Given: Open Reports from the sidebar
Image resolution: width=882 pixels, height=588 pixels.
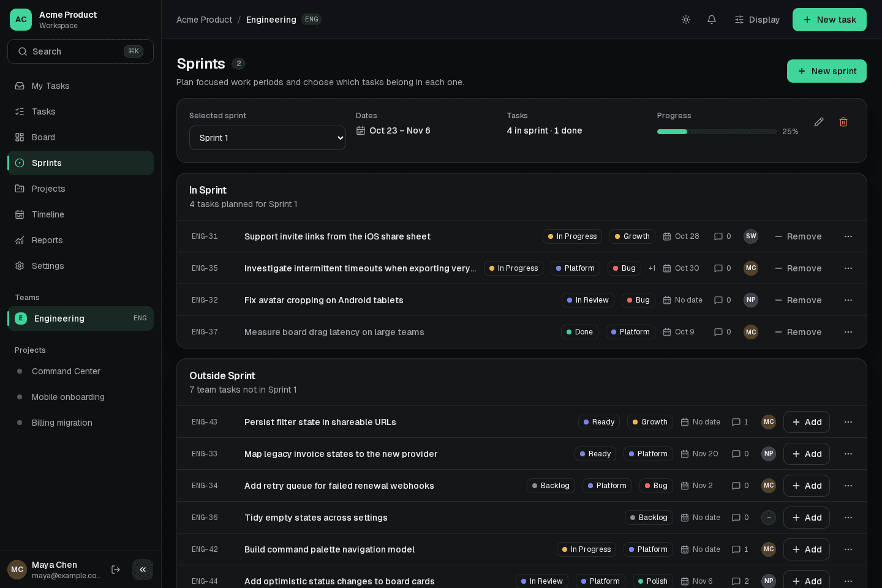Looking at the screenshot, I should 80,240.
